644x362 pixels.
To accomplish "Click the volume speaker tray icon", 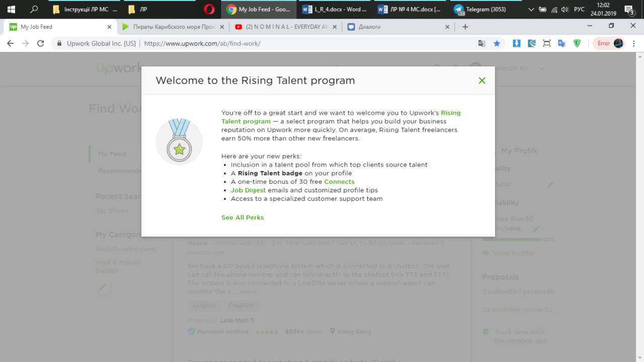I will point(565,9).
